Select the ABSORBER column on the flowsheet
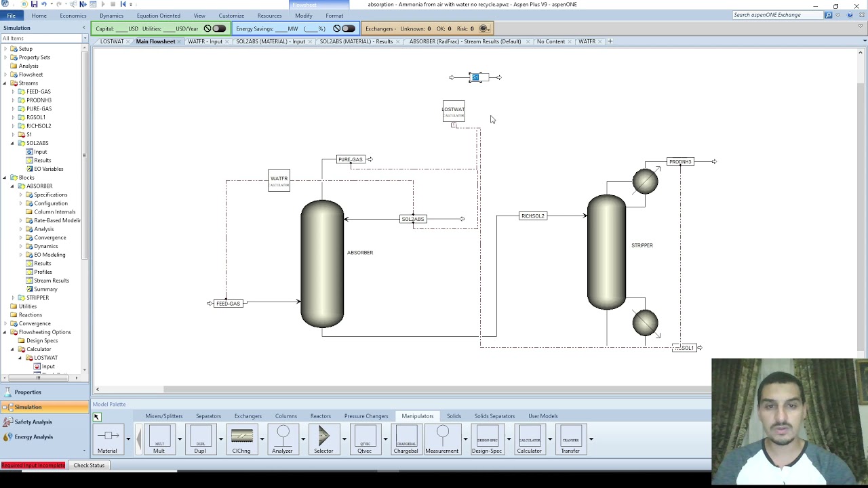 [x=323, y=264]
